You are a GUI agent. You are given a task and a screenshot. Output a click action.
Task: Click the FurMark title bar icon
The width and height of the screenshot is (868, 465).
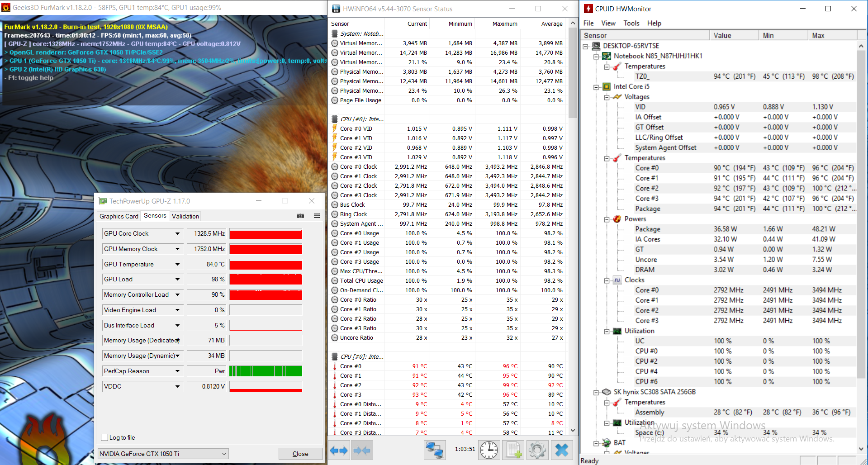point(6,7)
